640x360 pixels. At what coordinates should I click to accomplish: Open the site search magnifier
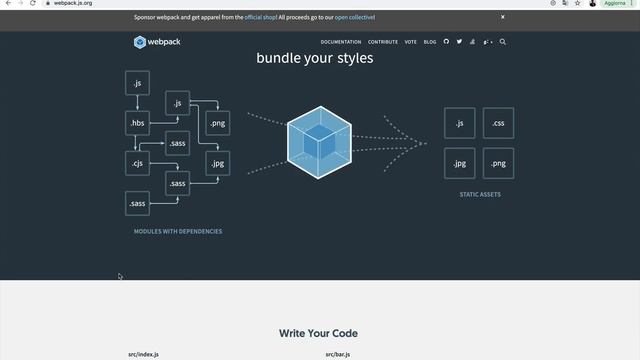502,42
